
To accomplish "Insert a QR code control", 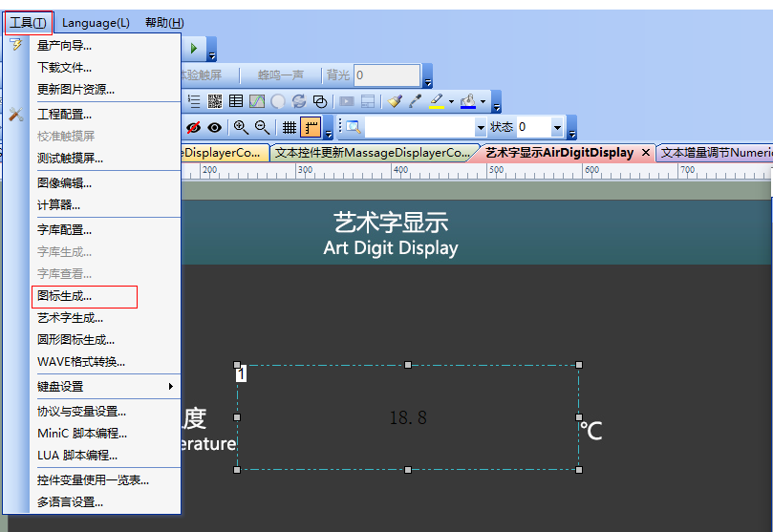I will click(215, 101).
